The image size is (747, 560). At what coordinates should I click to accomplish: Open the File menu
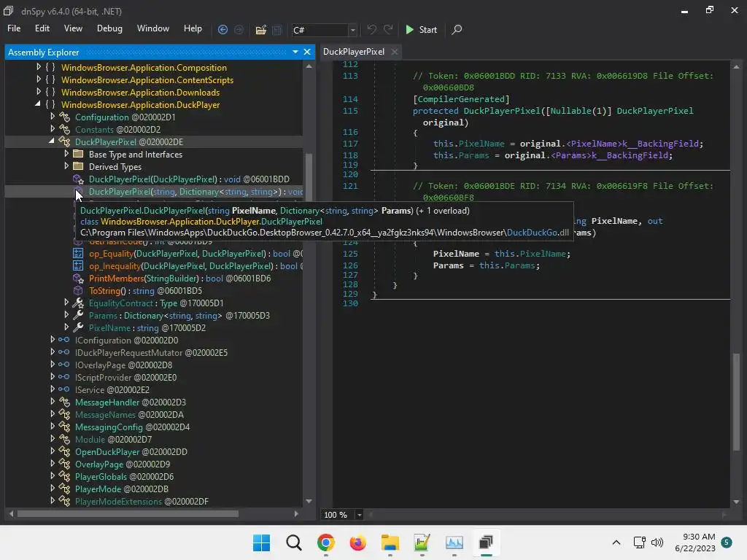click(14, 28)
